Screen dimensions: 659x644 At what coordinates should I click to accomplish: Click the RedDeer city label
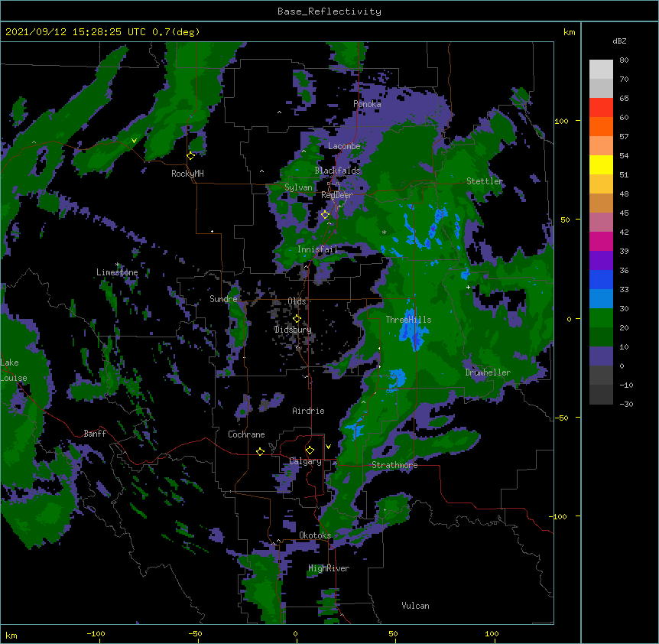(337, 195)
